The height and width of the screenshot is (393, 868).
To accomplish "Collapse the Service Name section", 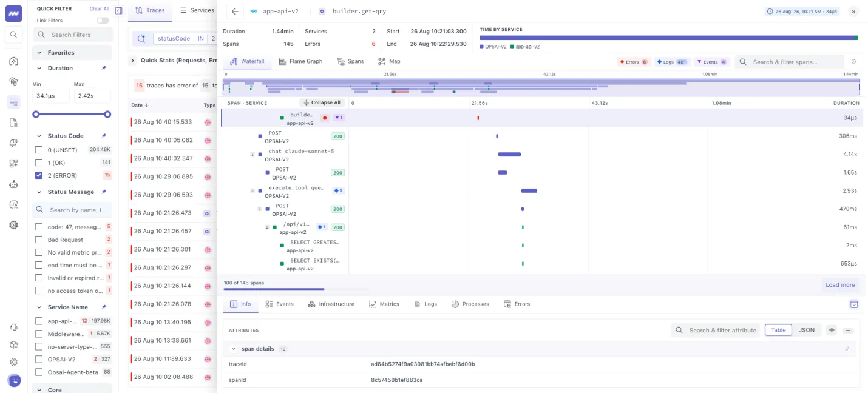I will (40, 307).
